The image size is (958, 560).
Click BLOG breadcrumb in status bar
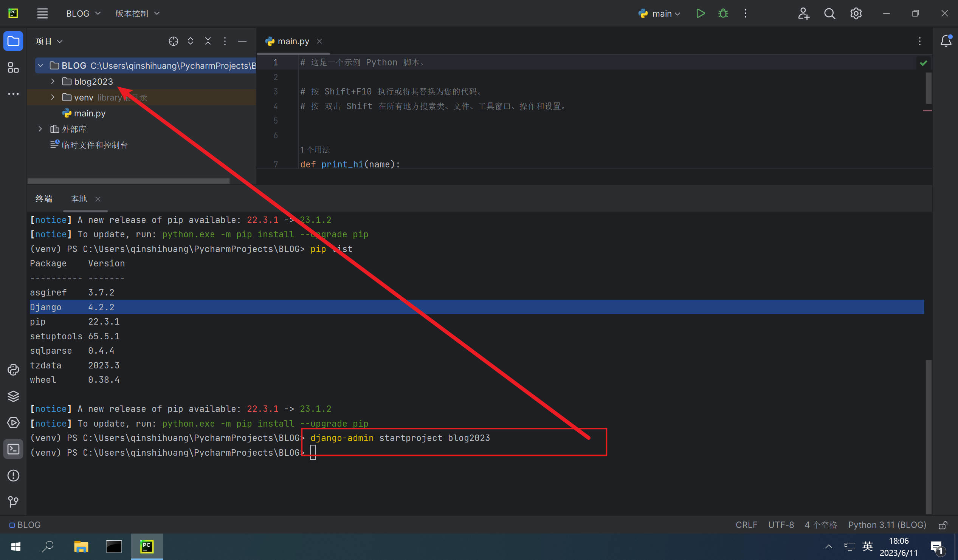point(25,525)
